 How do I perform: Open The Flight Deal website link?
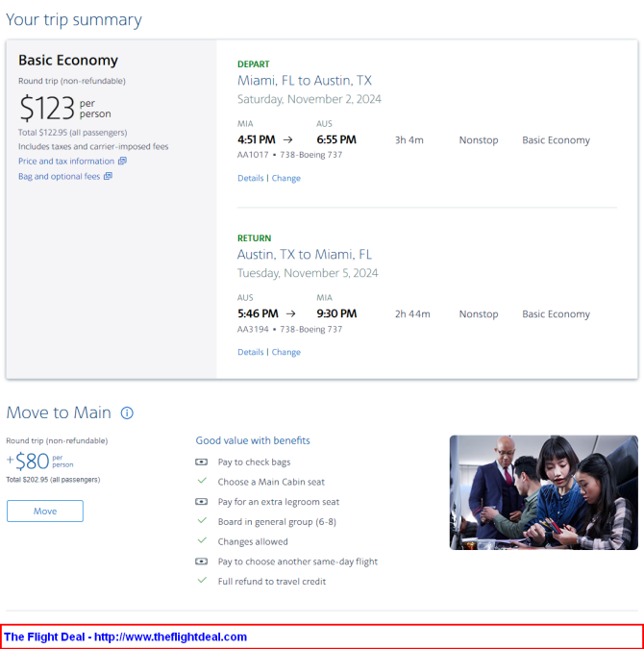pos(125,637)
